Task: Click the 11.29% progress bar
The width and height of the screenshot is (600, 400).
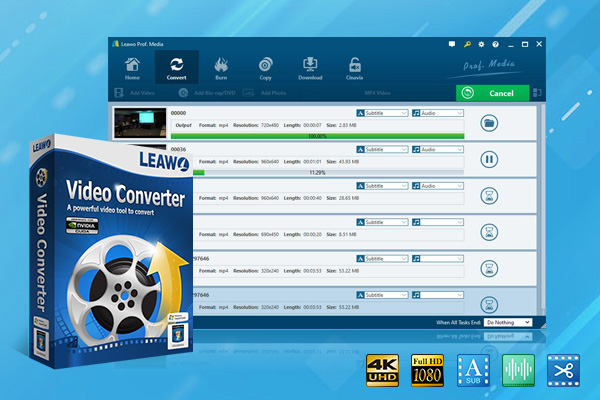Action: click(328, 173)
